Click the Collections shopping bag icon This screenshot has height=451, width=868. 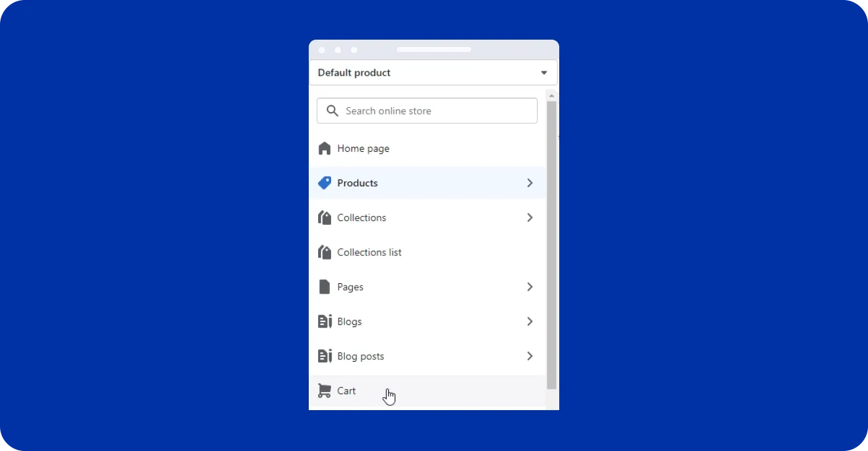[324, 217]
